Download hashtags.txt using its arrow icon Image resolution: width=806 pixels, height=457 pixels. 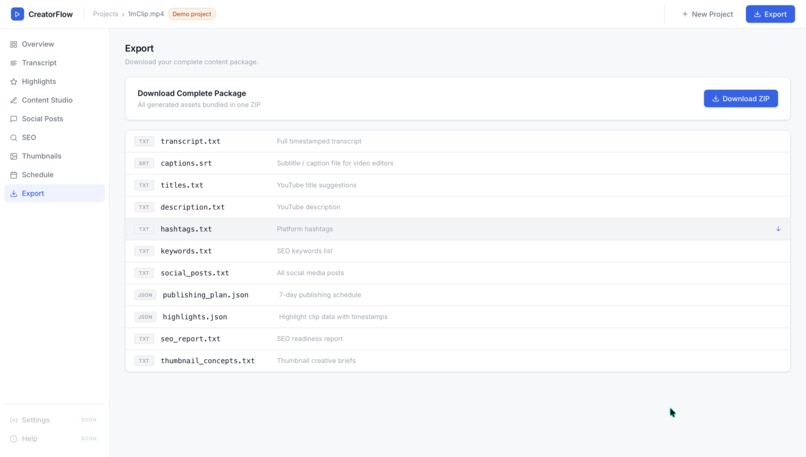(x=778, y=229)
